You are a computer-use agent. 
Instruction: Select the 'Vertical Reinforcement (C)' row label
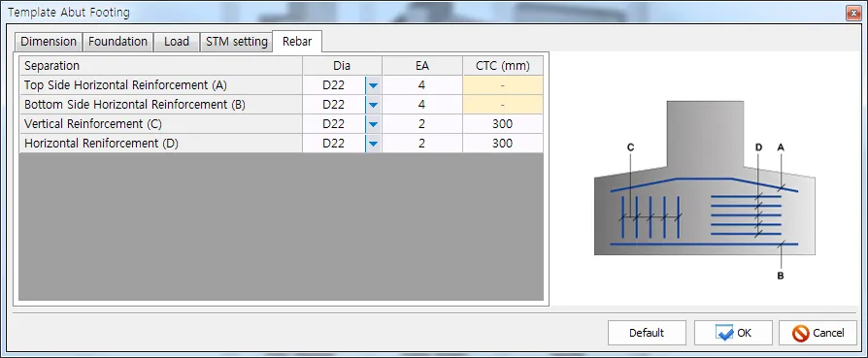pos(161,124)
